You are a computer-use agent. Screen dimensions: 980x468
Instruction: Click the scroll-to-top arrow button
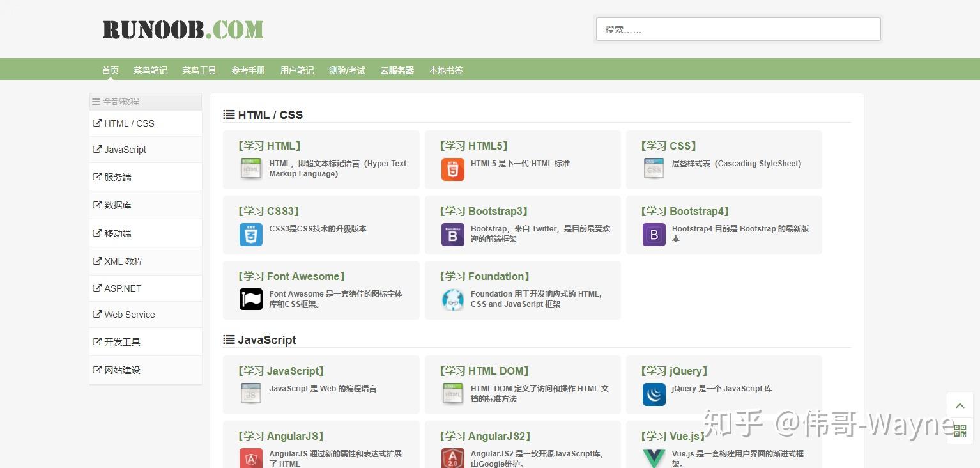coord(960,405)
